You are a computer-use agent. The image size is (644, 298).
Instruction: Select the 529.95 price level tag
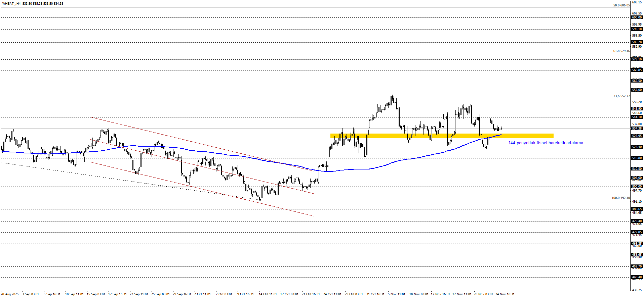click(637, 136)
